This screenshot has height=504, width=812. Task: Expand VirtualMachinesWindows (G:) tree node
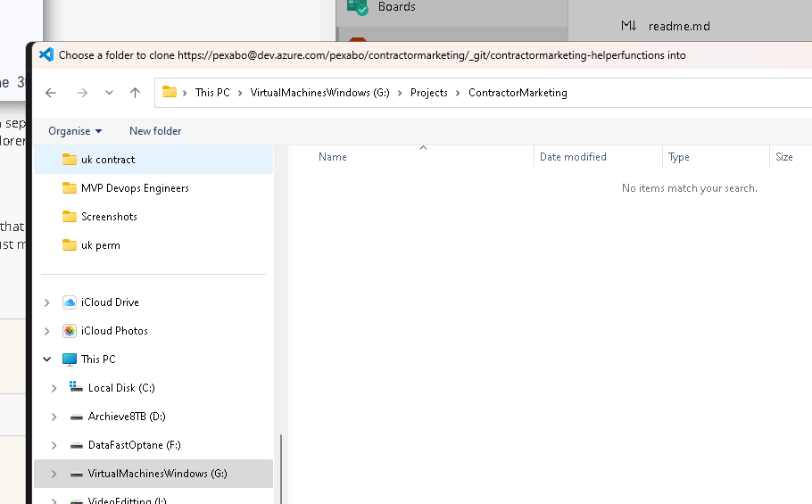[54, 474]
